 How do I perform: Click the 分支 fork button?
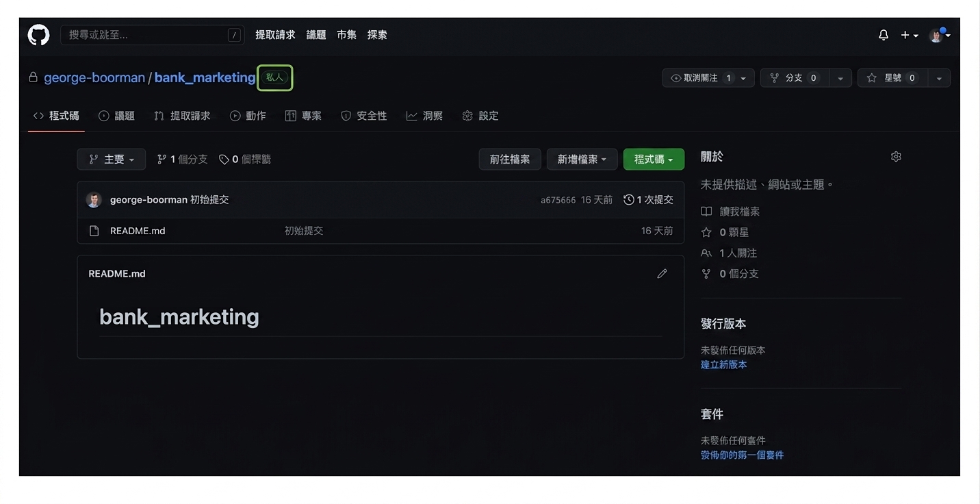coord(794,78)
